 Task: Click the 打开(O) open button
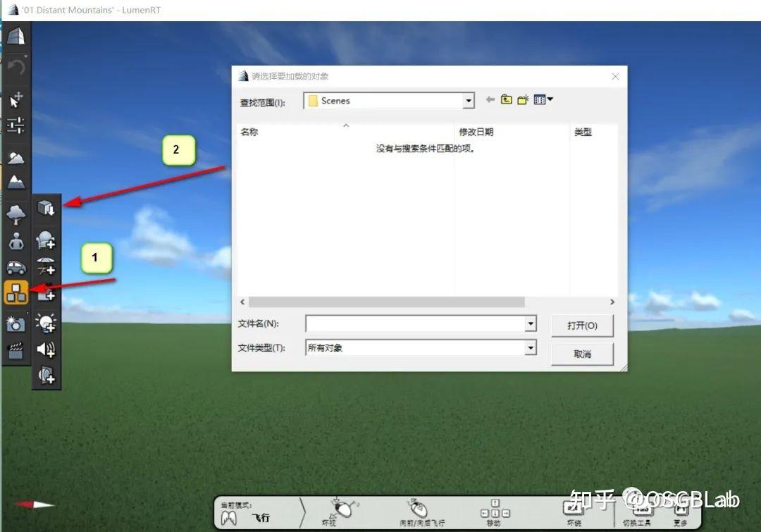(582, 326)
